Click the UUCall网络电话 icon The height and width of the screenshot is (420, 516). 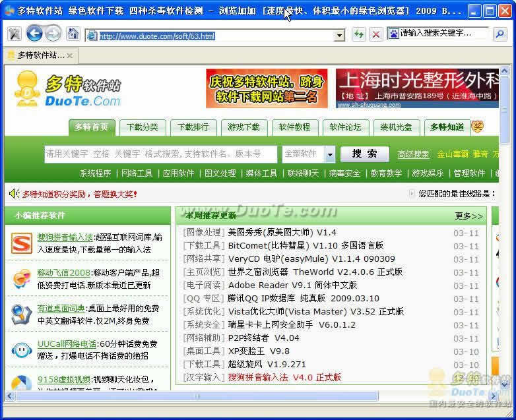pos(21,350)
